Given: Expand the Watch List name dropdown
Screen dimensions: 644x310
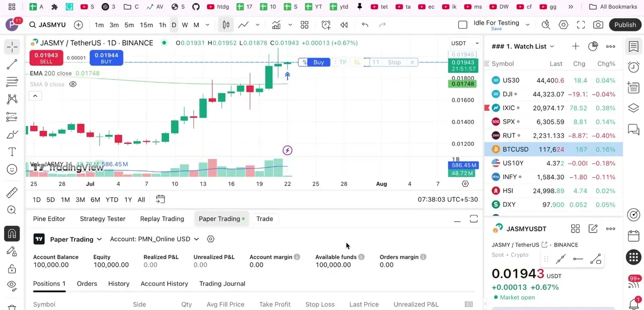Looking at the screenshot, I should 552,46.
